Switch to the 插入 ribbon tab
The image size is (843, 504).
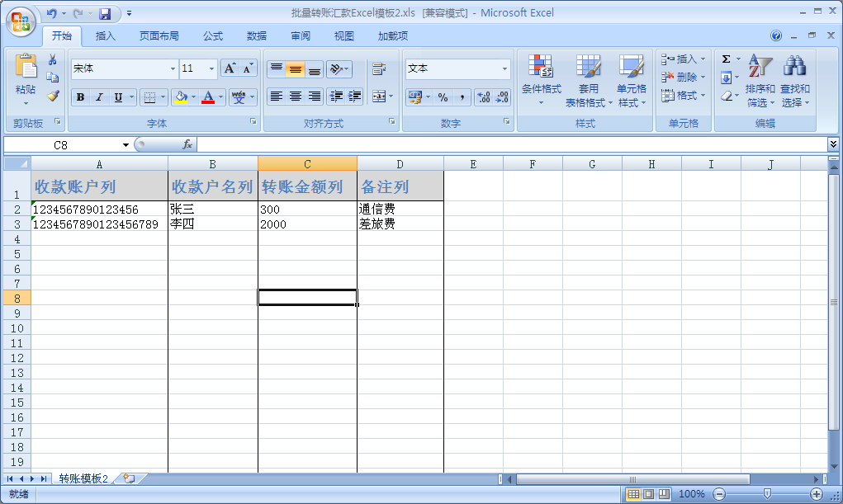pyautogui.click(x=106, y=36)
